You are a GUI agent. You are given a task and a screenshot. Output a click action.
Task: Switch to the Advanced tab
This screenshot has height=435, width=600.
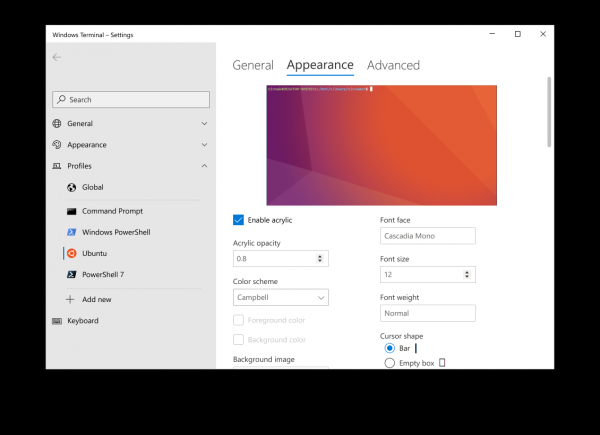point(393,65)
